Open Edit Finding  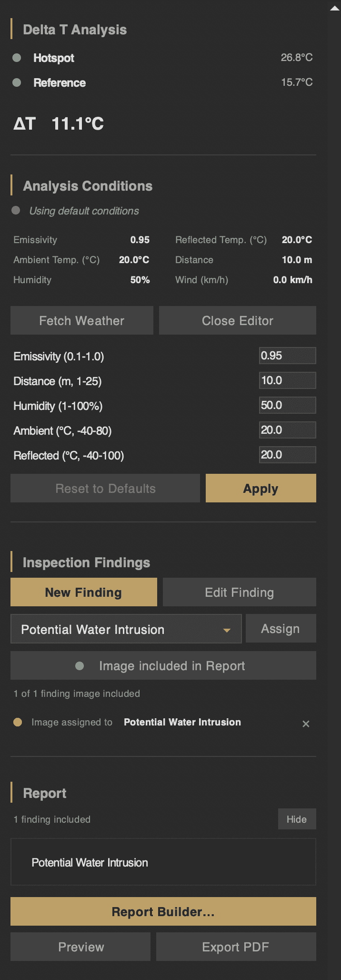tap(240, 592)
